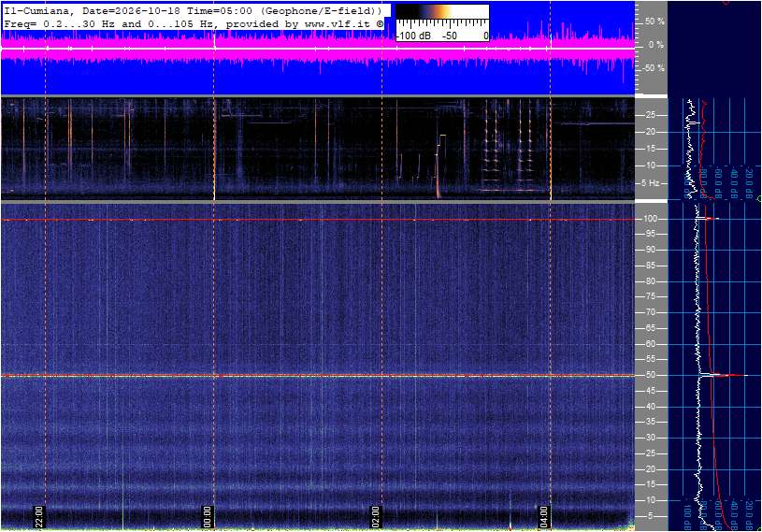Click the red 100 Hz harmonic line in spectrogram

[x=317, y=220]
